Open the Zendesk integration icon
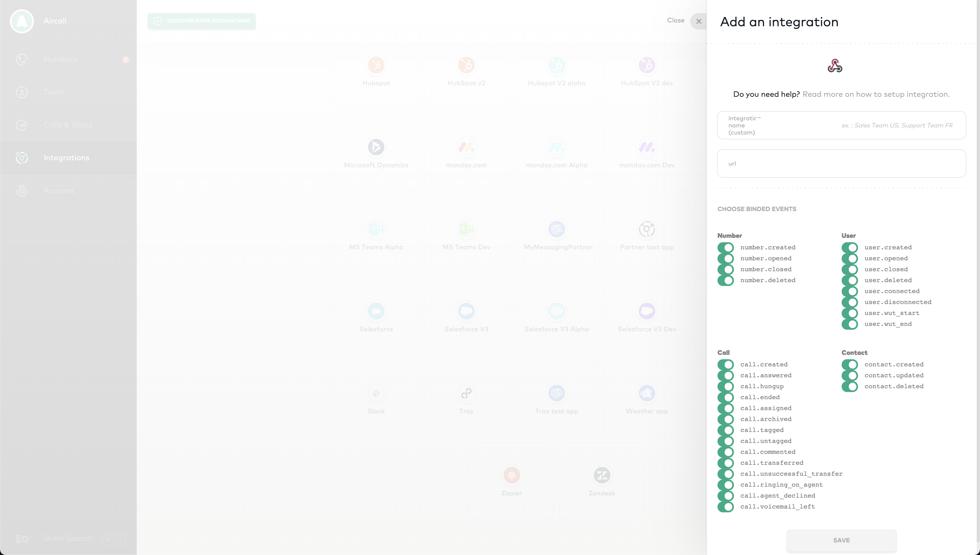 (x=602, y=475)
